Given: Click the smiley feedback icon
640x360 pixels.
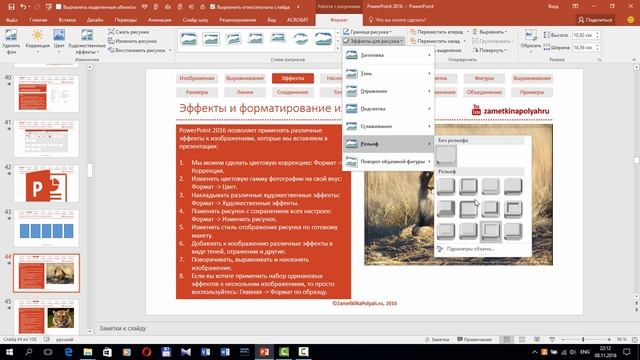Looking at the screenshot, I should (631, 20).
